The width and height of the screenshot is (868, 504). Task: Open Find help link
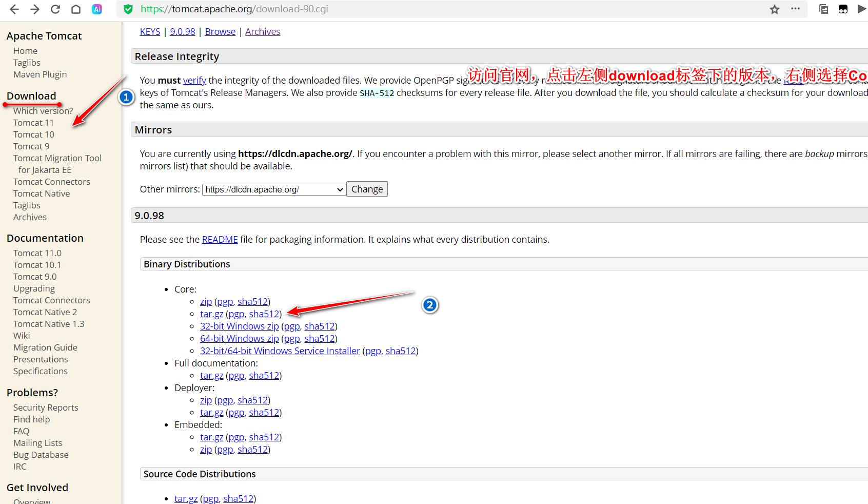(x=32, y=419)
